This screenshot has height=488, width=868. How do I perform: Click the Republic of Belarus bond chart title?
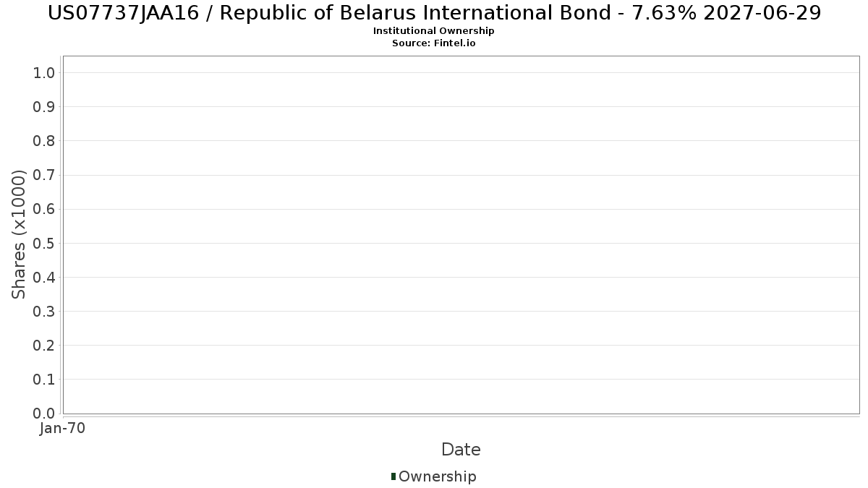pyautogui.click(x=434, y=13)
